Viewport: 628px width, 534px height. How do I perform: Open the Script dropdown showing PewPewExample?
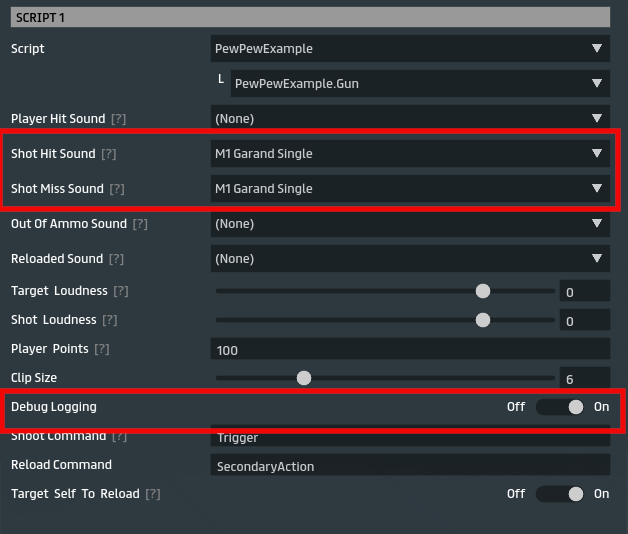click(x=410, y=48)
